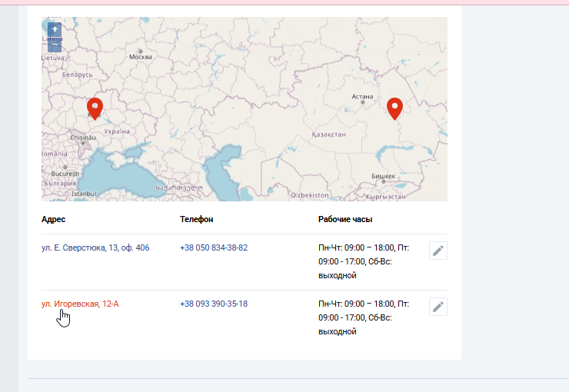Click the România label on the map
The image size is (569, 392).
pos(55,154)
